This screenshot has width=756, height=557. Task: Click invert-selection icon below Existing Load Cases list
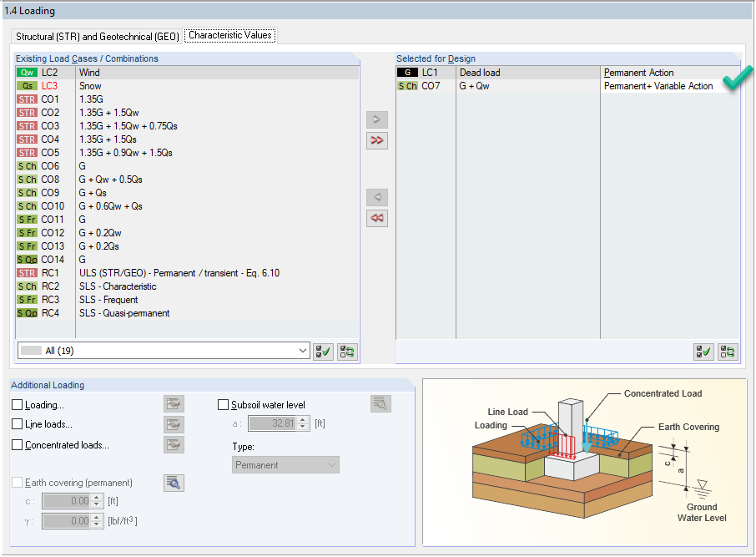(x=346, y=351)
